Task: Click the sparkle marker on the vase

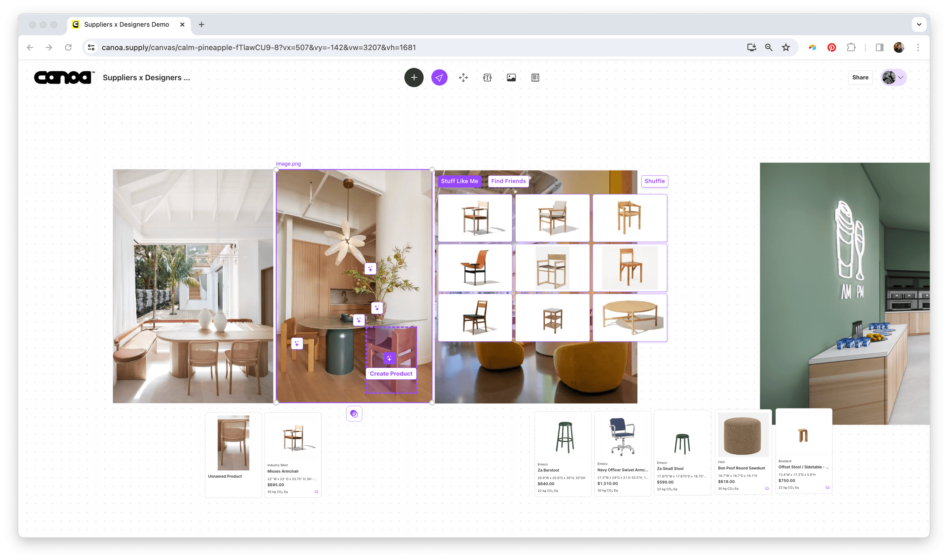Action: (x=377, y=308)
